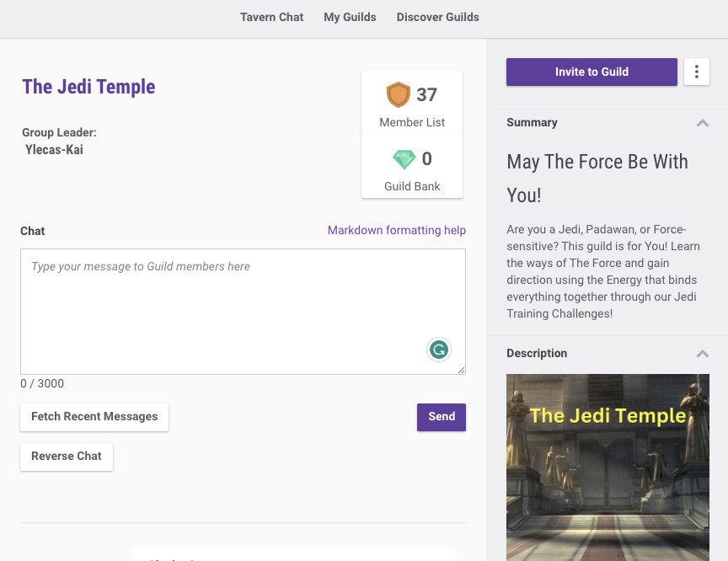The width and height of the screenshot is (728, 561).
Task: Go to My Guilds
Action: (x=350, y=17)
